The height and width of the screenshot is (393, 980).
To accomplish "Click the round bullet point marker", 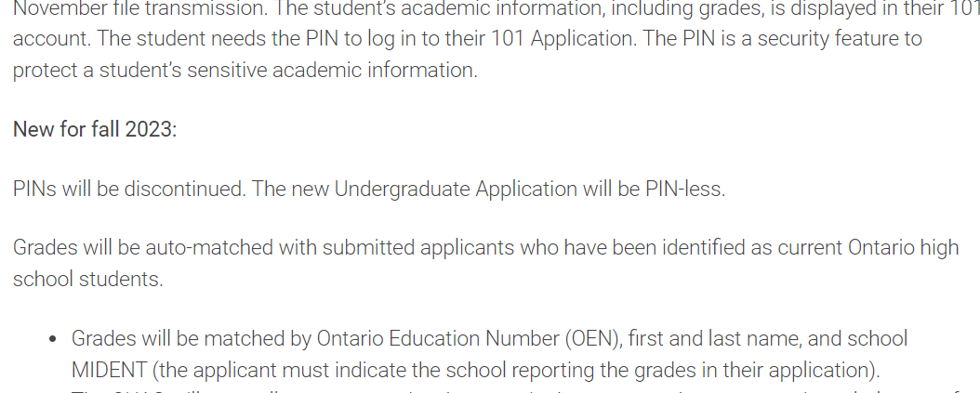I will [52, 339].
